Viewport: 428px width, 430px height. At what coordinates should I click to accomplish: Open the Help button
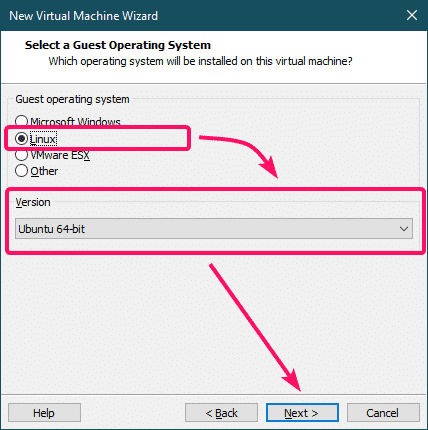click(x=44, y=413)
